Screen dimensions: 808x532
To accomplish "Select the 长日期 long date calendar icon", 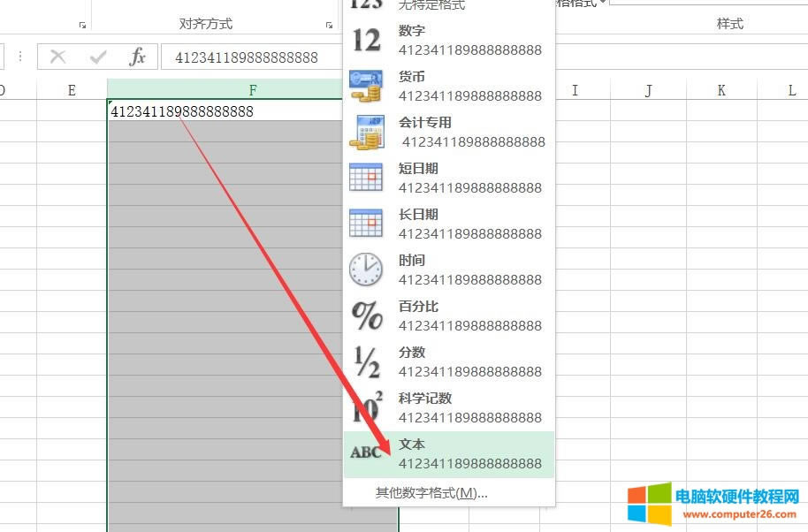I will pos(366,224).
